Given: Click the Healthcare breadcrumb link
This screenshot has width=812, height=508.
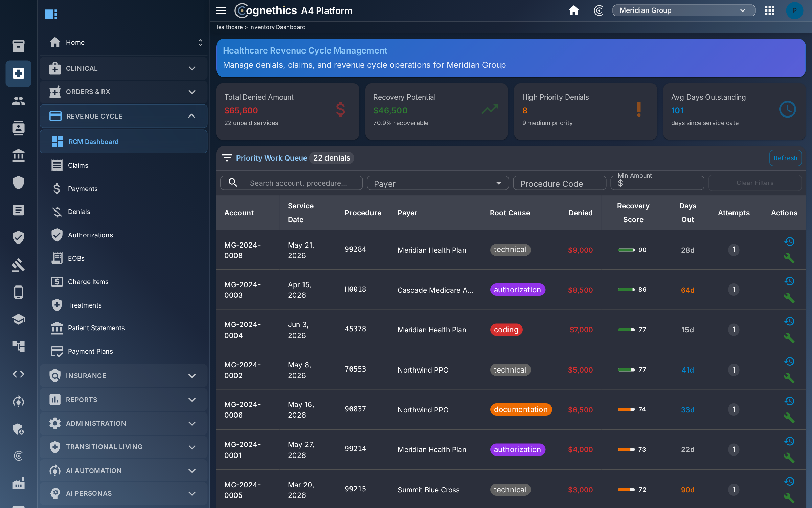Looking at the screenshot, I should coord(228,27).
